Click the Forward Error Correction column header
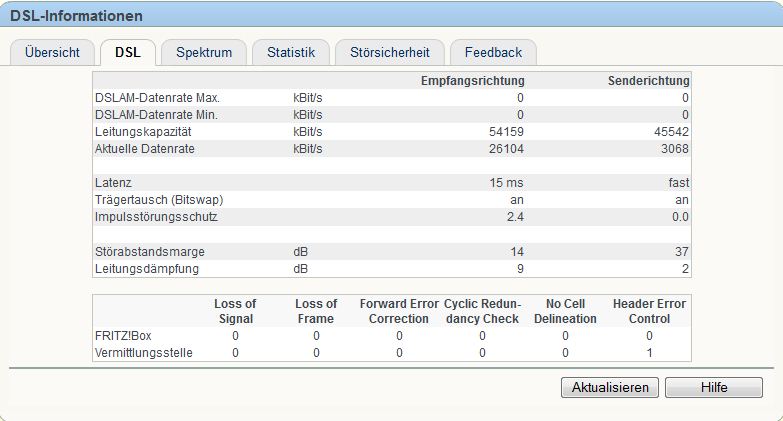Screen dimensions: 783x421 pyautogui.click(x=398, y=311)
